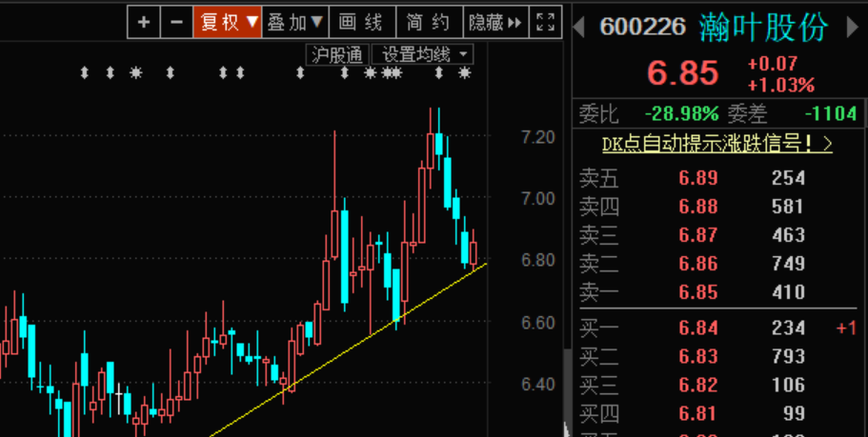
Task: Click 委比 value -28.98%
Action: (681, 114)
